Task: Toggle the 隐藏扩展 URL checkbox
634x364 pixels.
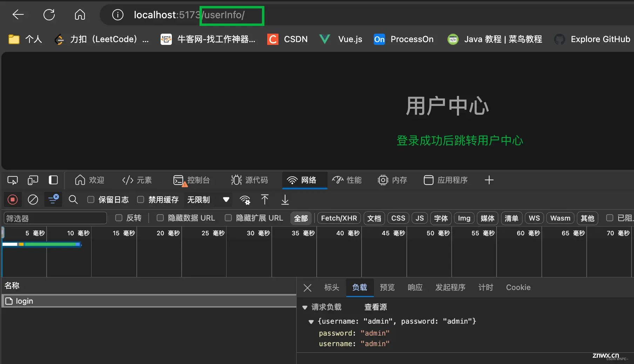Action: click(228, 218)
